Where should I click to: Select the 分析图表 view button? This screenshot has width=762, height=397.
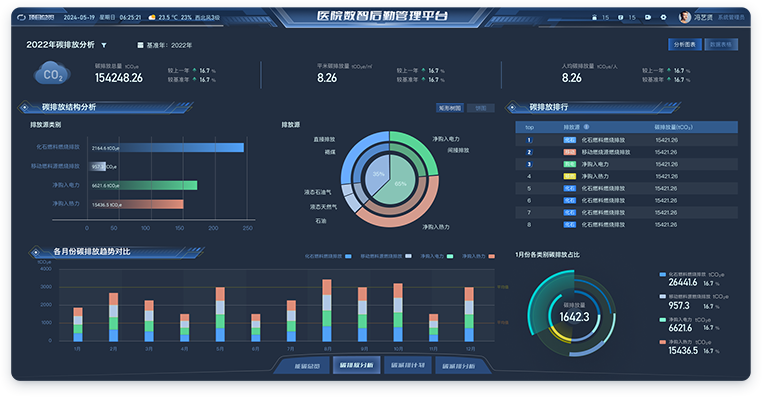point(684,45)
